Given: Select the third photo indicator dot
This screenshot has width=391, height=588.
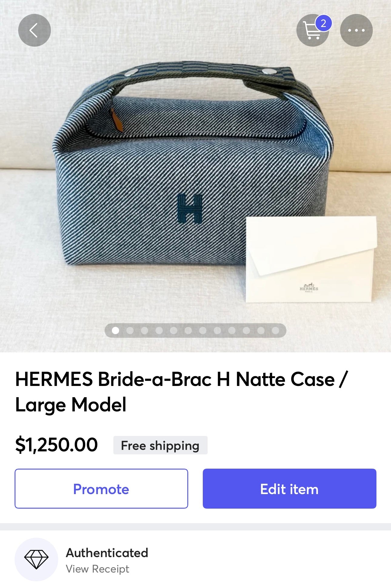Looking at the screenshot, I should pyautogui.click(x=145, y=331).
